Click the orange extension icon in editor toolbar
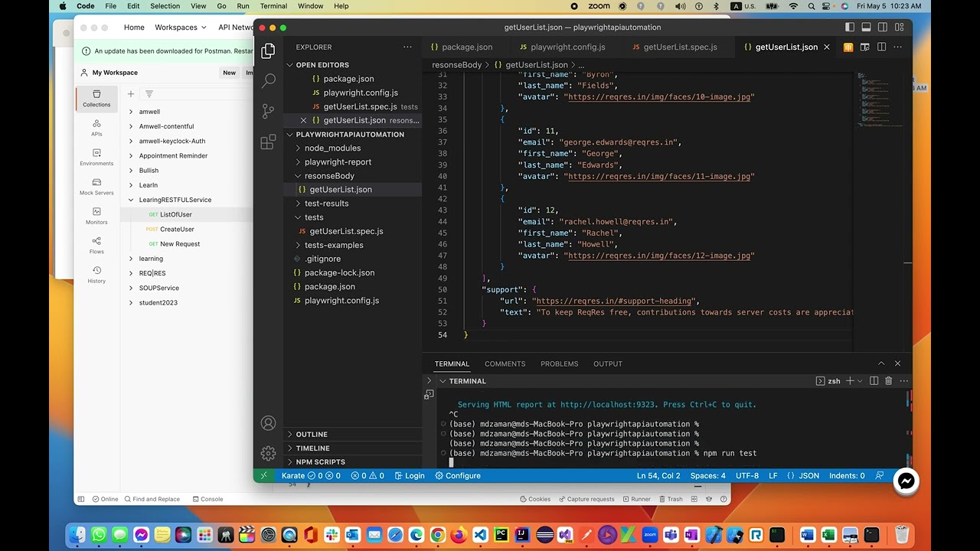Screen dimensions: 980x551 pos(848,47)
